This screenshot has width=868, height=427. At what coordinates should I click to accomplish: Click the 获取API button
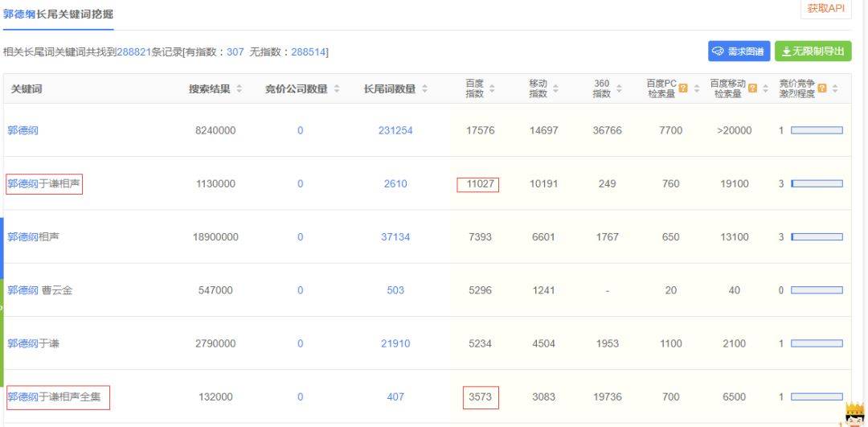point(825,8)
